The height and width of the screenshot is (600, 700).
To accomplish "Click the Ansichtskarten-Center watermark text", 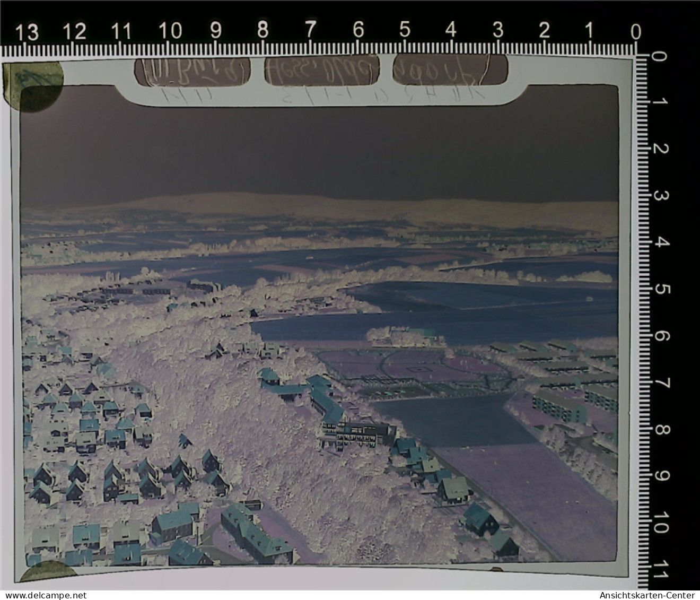I will tap(648, 595).
